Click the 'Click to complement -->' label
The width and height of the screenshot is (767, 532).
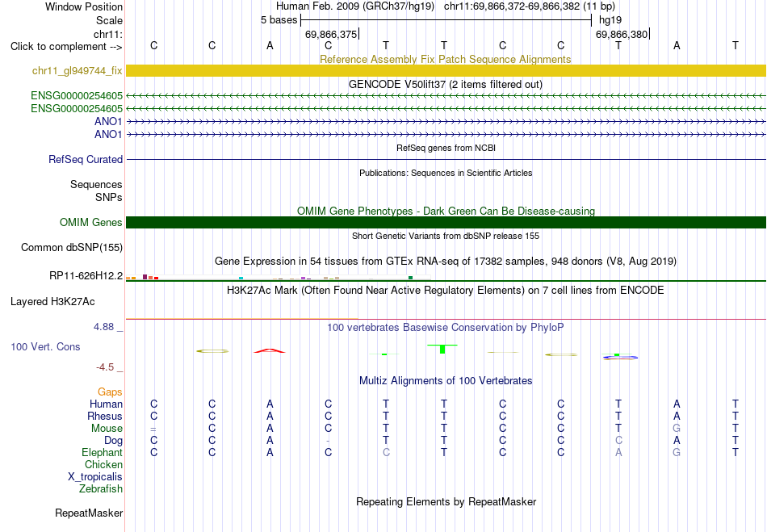[66, 47]
